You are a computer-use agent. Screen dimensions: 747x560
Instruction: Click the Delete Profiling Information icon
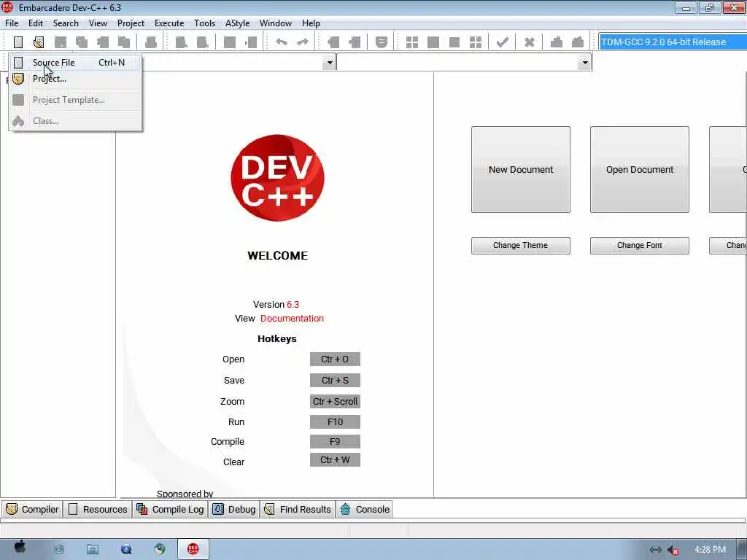578,42
